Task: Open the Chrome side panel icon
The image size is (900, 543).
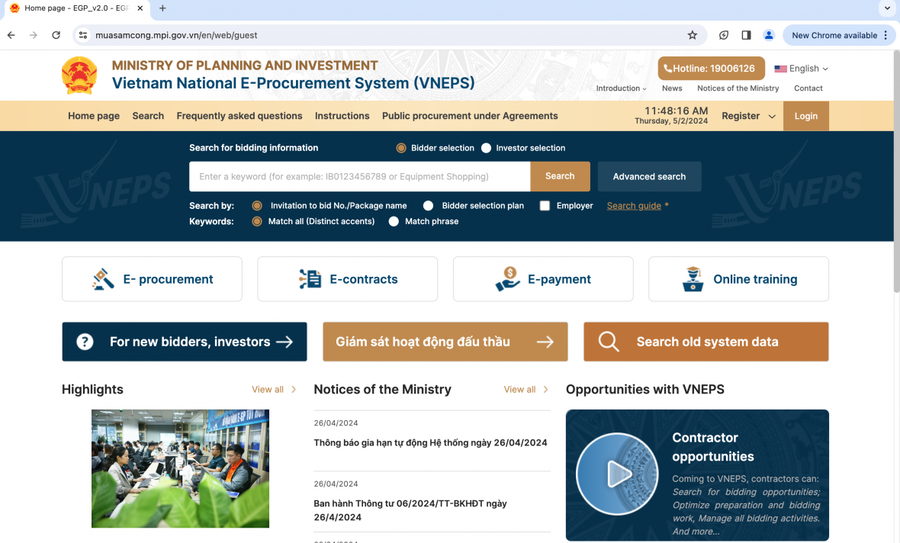Action: tap(746, 35)
